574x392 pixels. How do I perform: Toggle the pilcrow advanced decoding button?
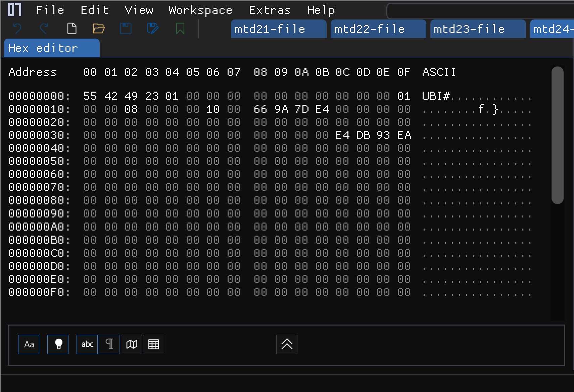[x=109, y=344]
